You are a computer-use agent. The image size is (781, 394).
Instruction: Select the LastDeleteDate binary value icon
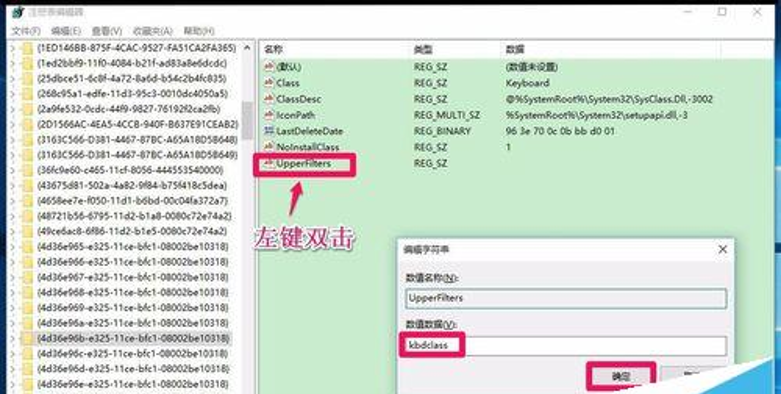click(x=269, y=131)
